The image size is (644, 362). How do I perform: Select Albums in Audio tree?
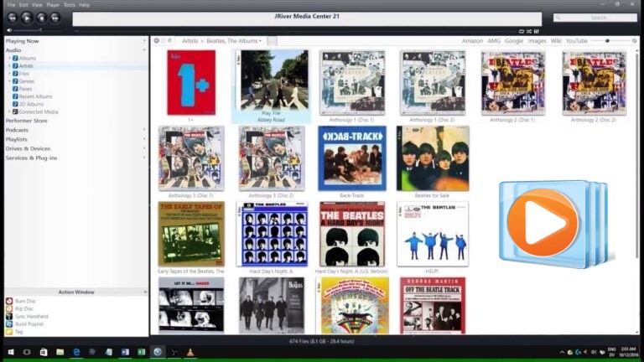pyautogui.click(x=28, y=59)
